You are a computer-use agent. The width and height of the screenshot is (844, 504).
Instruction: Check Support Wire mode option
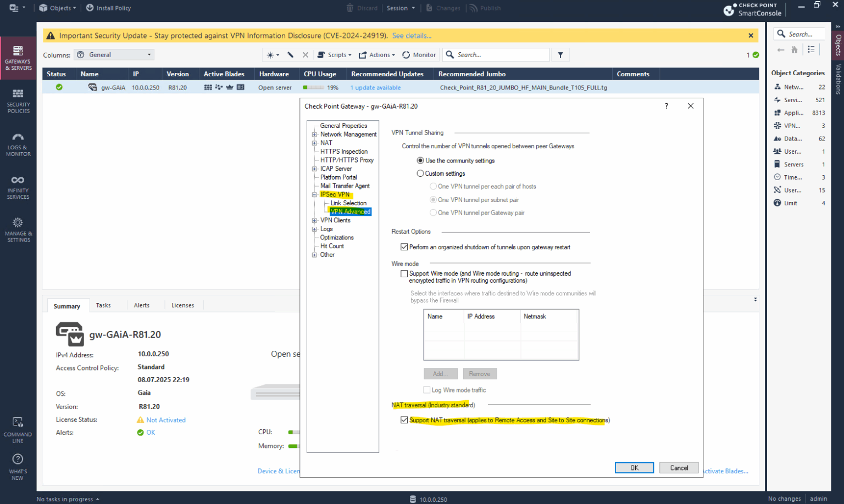coord(404,273)
